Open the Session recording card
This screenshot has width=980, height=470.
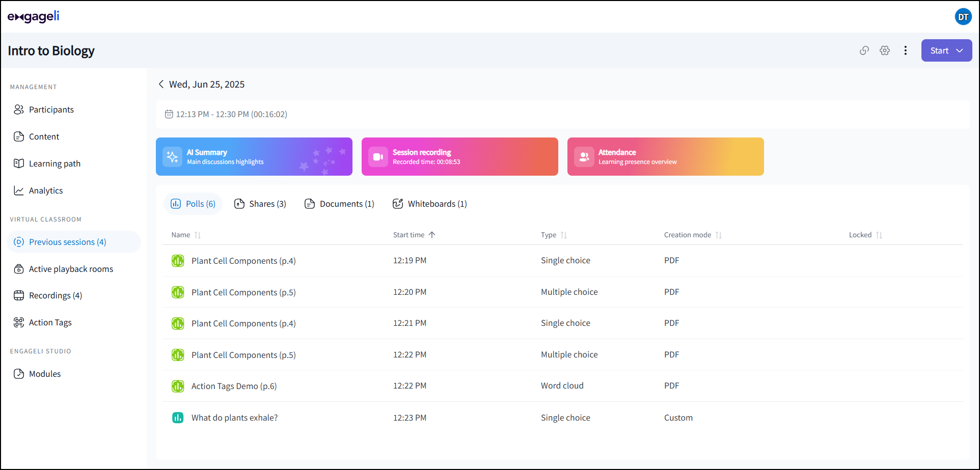click(459, 156)
